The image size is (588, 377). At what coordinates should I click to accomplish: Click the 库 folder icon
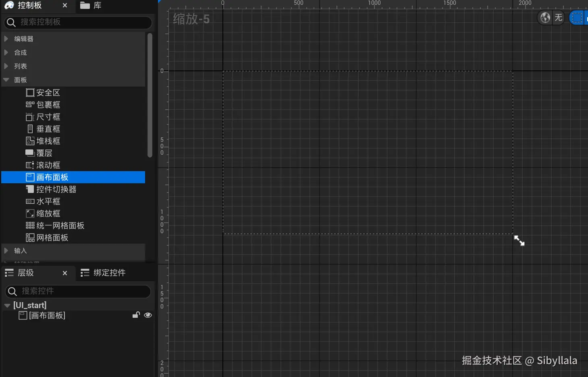85,5
